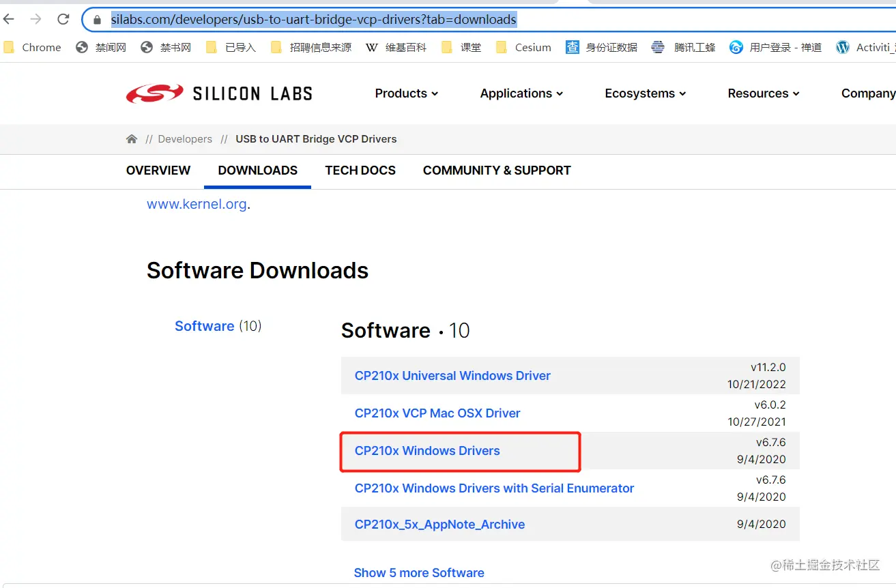Open the 禁闻网 bookmark
The width and height of the screenshot is (896, 588).
[x=101, y=47]
